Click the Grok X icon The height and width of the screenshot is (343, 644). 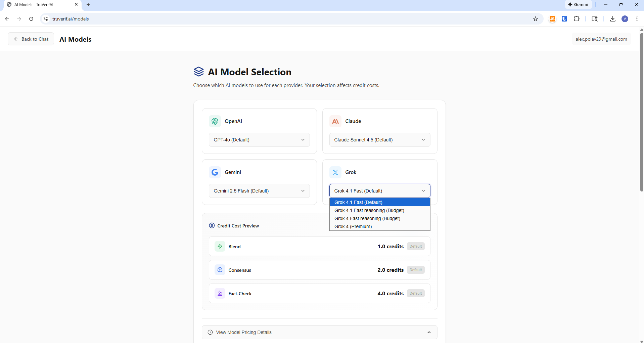click(x=335, y=172)
